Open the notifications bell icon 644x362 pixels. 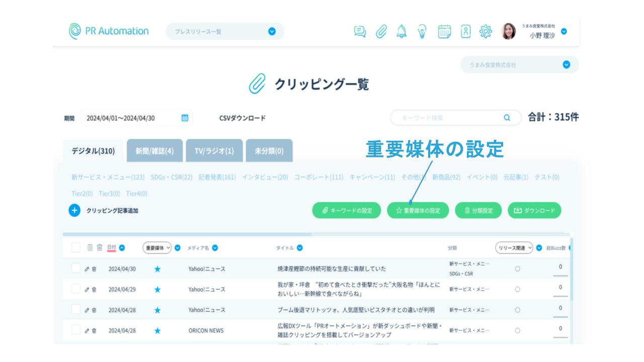click(x=401, y=31)
